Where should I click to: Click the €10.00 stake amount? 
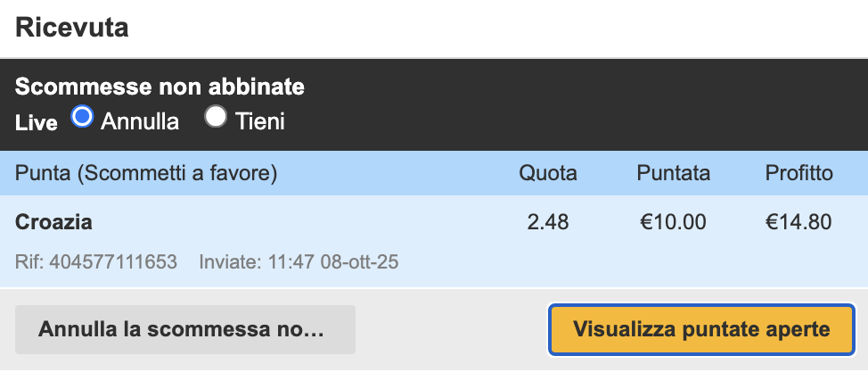point(674,221)
